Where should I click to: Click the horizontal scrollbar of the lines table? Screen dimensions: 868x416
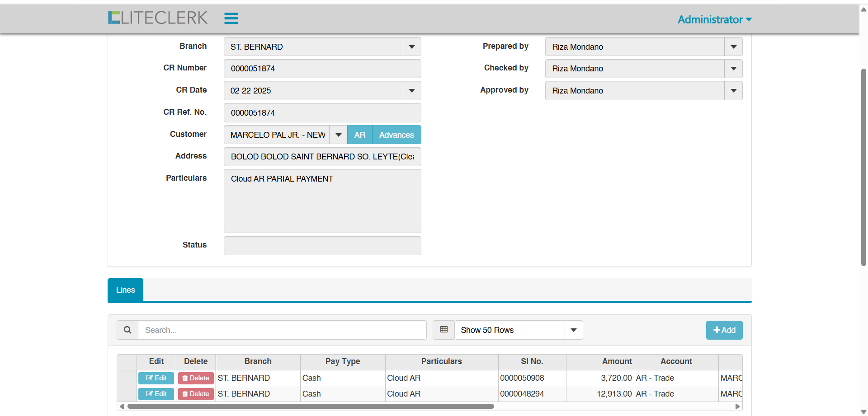(x=311, y=407)
